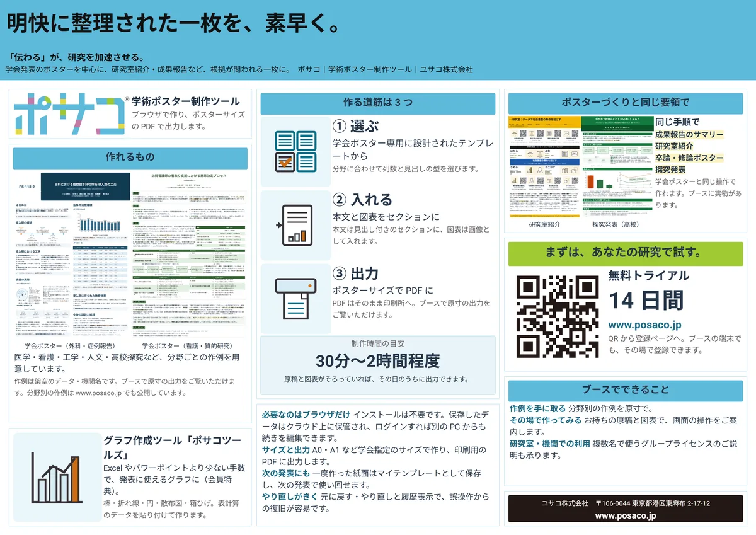
Task: Click the ① 選ぶ step heading
Action: [356, 127]
